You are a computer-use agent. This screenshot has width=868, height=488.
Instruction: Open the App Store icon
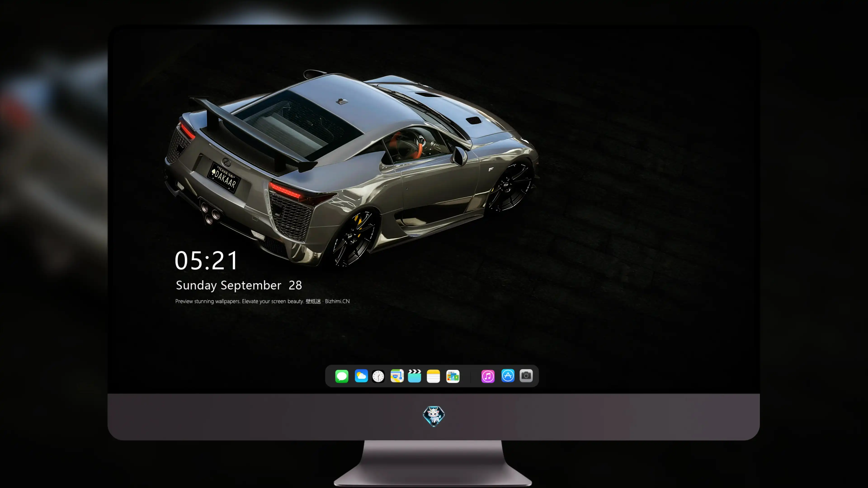tap(508, 375)
